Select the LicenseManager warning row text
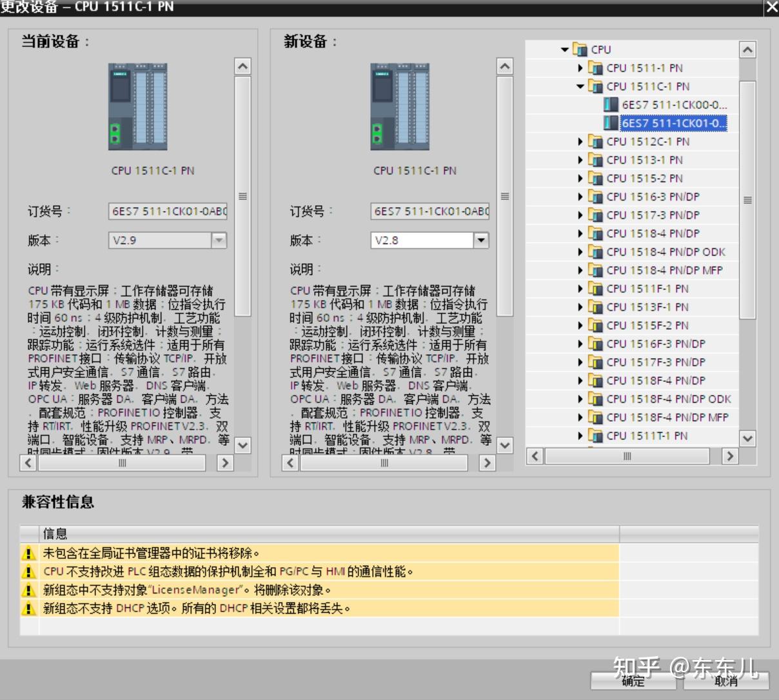The height and width of the screenshot is (700, 779). (x=187, y=590)
